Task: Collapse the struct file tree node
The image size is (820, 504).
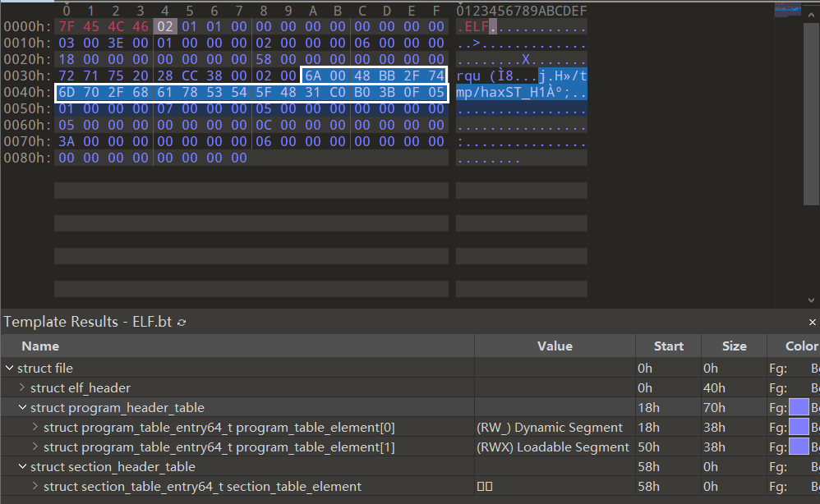Action: pos(9,369)
